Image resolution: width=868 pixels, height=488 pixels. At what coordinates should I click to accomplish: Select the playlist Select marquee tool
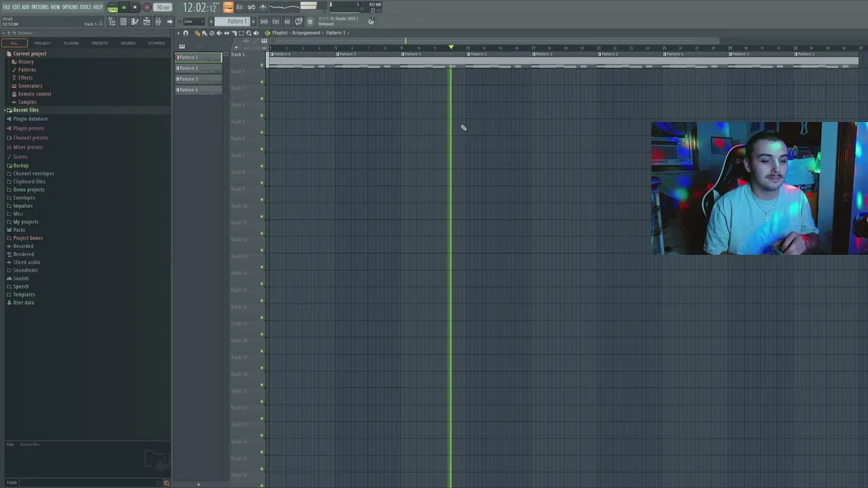click(241, 33)
